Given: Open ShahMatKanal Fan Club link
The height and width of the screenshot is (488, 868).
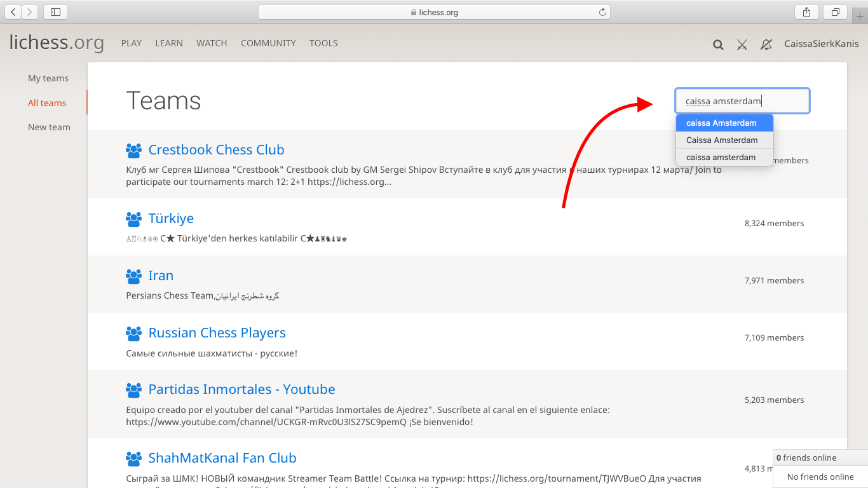Looking at the screenshot, I should (222, 458).
